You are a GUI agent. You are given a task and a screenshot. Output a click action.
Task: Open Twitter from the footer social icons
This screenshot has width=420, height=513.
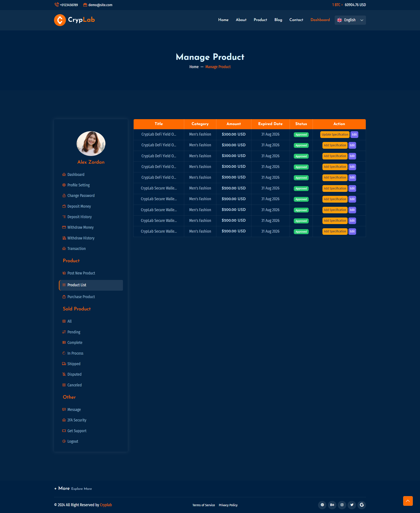point(352,505)
